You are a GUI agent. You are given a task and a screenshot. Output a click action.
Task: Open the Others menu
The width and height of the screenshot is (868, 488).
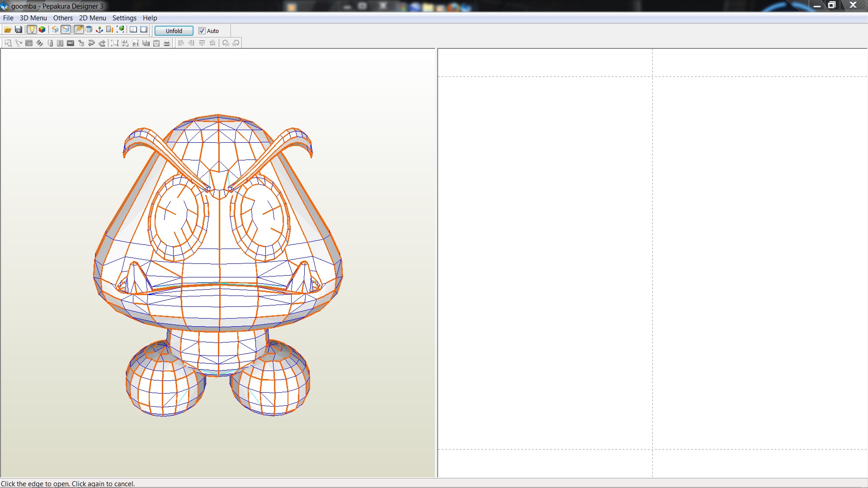(63, 18)
